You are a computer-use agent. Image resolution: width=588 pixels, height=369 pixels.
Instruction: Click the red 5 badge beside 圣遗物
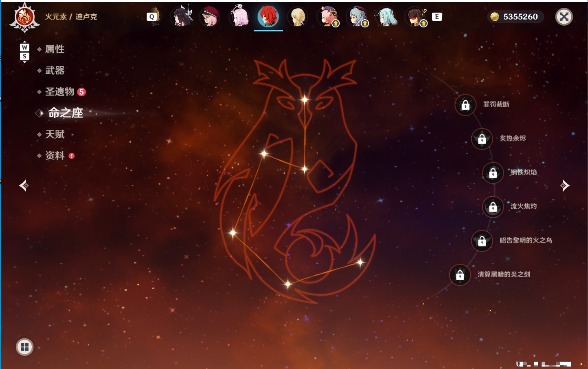tap(81, 92)
